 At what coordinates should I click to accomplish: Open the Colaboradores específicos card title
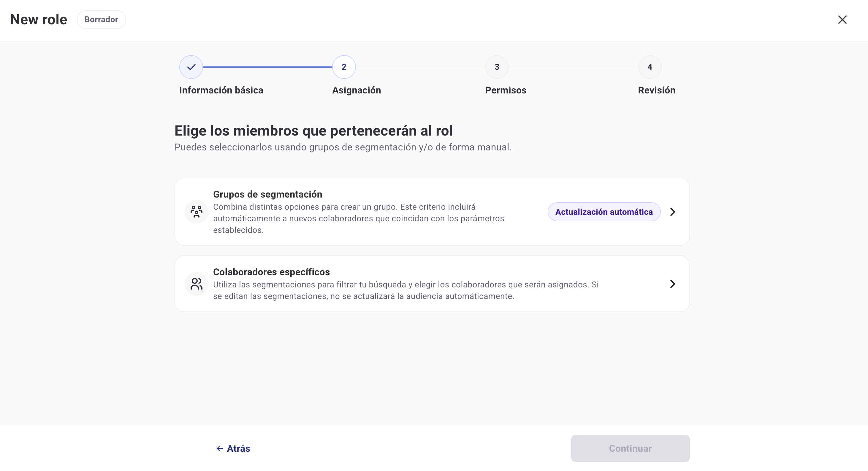click(x=271, y=272)
